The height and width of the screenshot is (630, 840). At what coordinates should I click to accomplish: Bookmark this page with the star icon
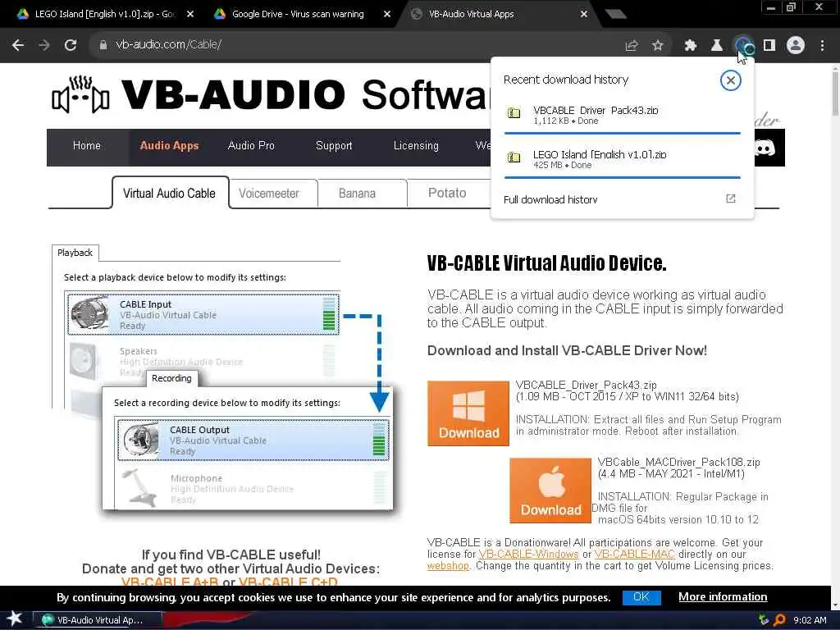click(x=658, y=46)
